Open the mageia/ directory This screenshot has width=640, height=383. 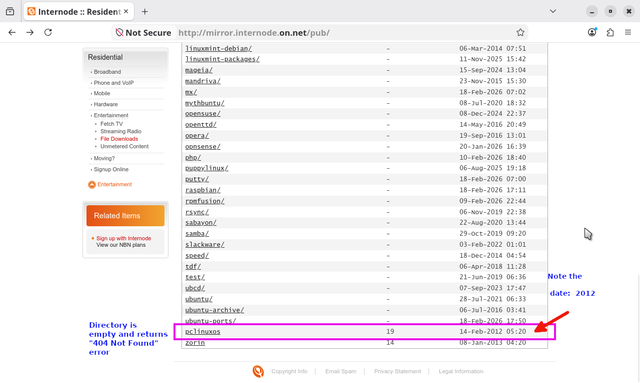click(199, 70)
